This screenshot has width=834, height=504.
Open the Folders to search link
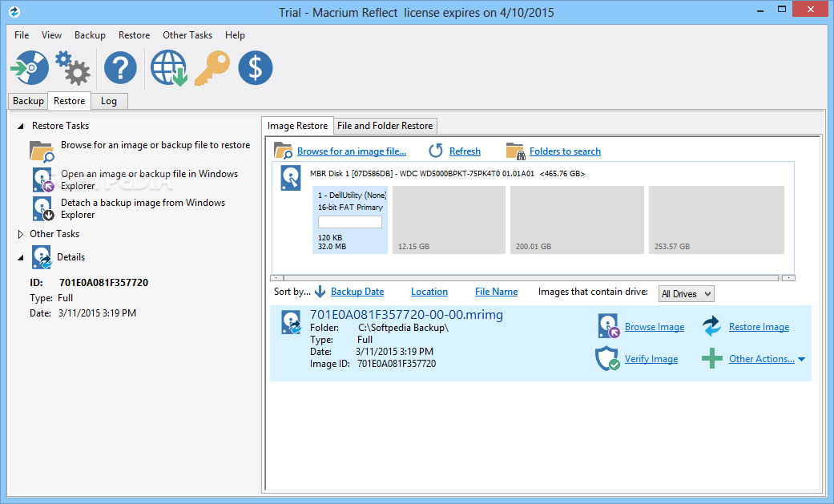pyautogui.click(x=565, y=151)
